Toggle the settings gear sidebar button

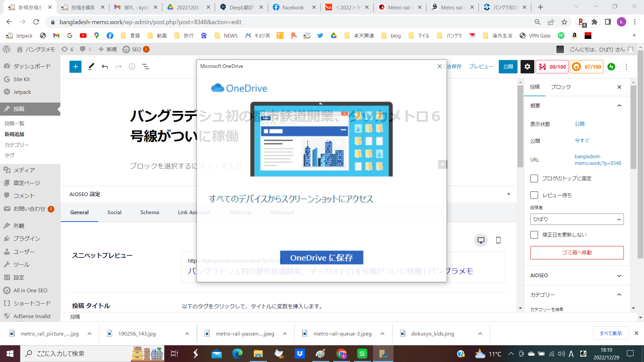527,67
